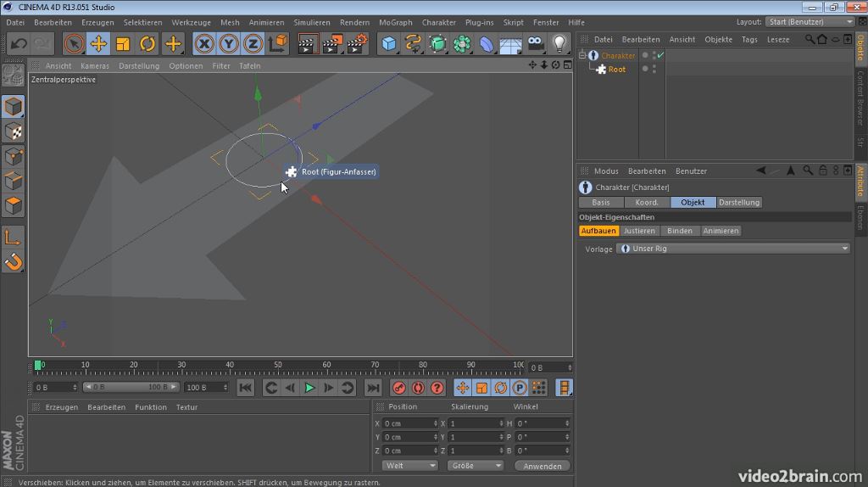Open the Vorlage dropdown Unser Rig

tap(733, 249)
